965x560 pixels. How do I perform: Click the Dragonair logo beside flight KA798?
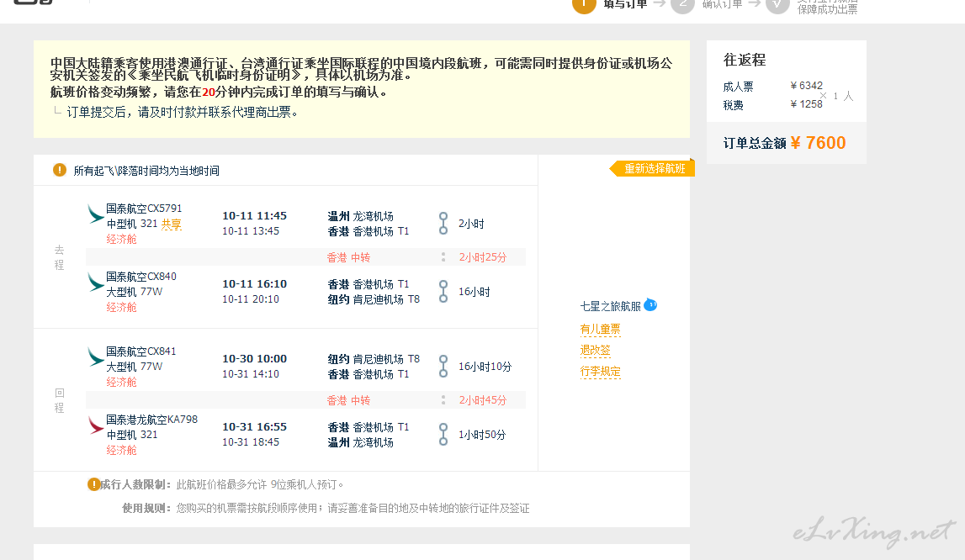[x=95, y=425]
